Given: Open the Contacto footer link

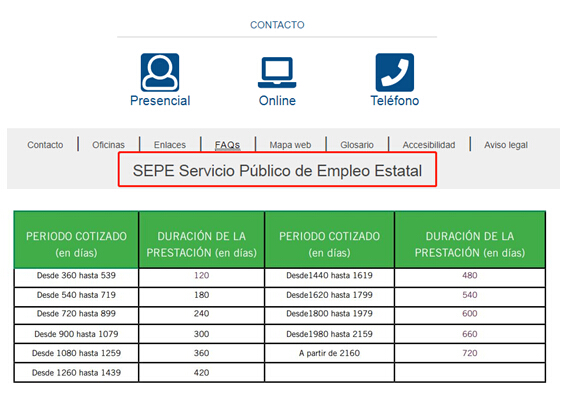Looking at the screenshot, I should 45,145.
